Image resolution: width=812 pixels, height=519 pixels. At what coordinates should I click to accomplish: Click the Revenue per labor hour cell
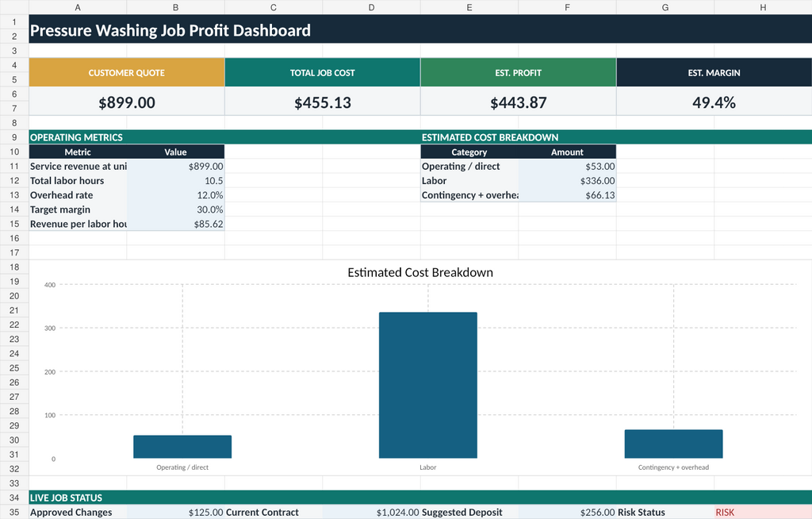[78, 224]
